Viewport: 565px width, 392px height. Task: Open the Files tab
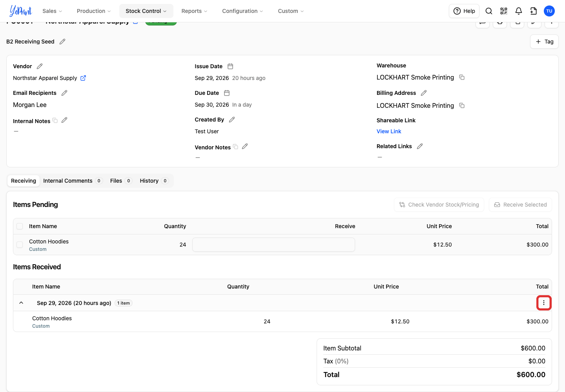(x=120, y=181)
